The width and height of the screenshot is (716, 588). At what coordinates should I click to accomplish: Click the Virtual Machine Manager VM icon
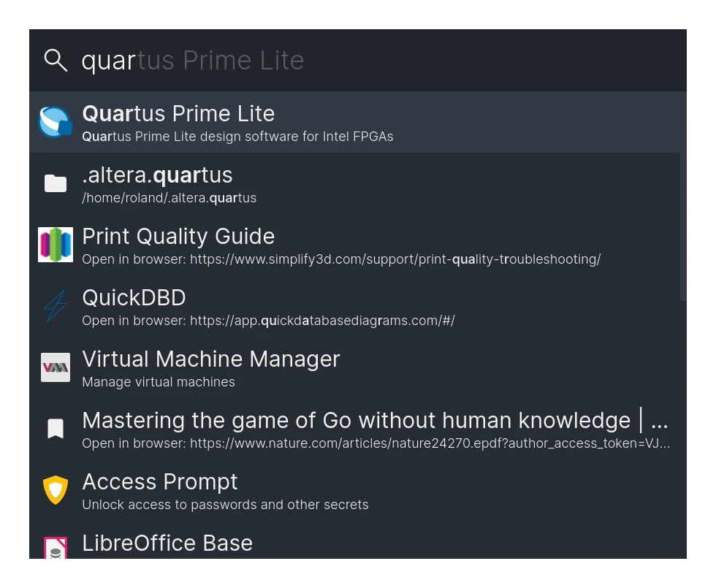56,367
